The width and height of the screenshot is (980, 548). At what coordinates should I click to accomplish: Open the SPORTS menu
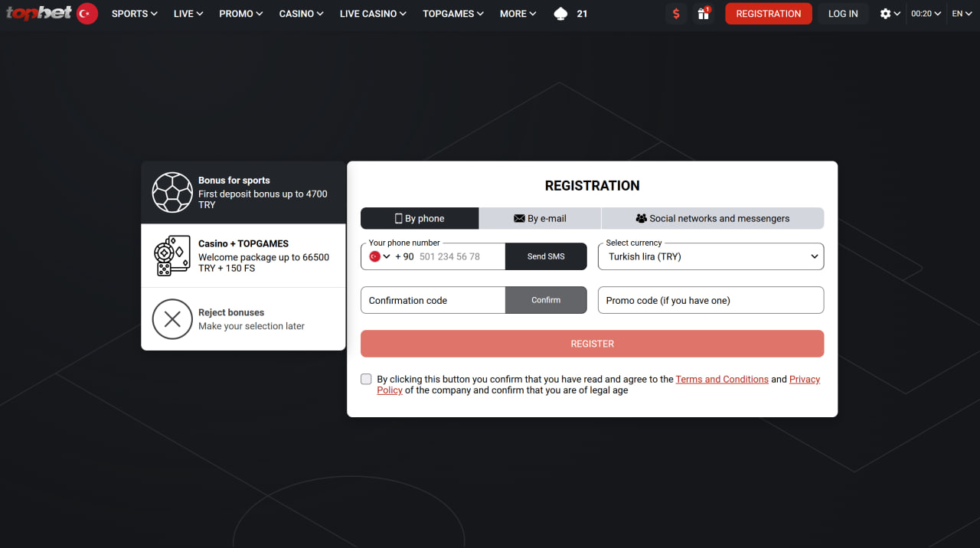(x=134, y=14)
